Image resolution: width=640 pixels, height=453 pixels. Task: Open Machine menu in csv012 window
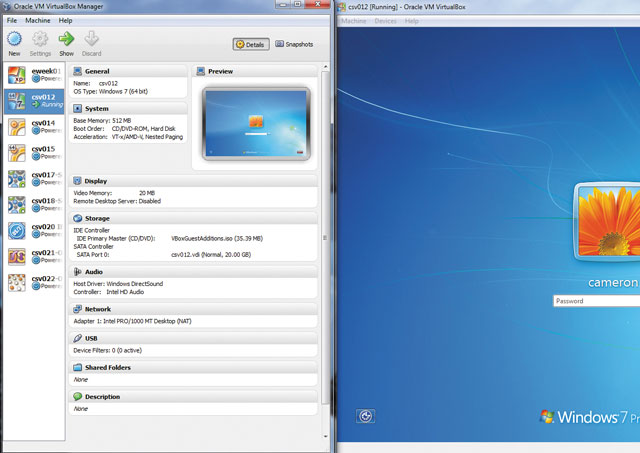[x=353, y=21]
